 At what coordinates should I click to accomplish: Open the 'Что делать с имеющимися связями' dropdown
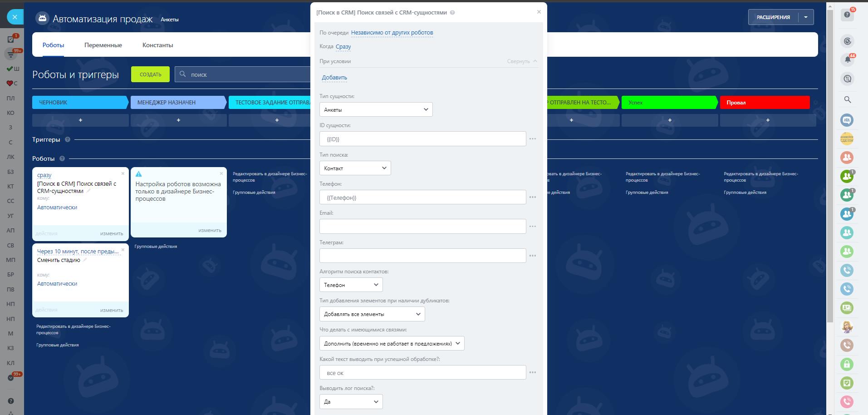click(x=392, y=343)
